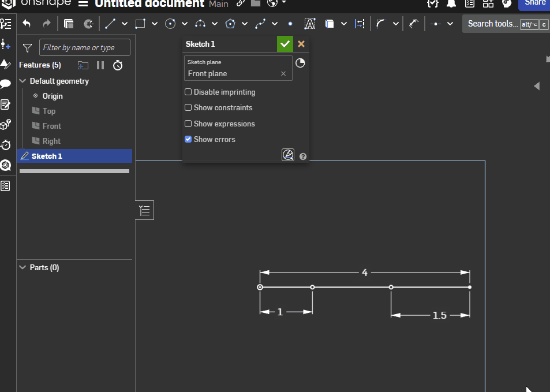This screenshot has height=392, width=550.
Task: Click the blue Share button
Action: tap(534, 3)
